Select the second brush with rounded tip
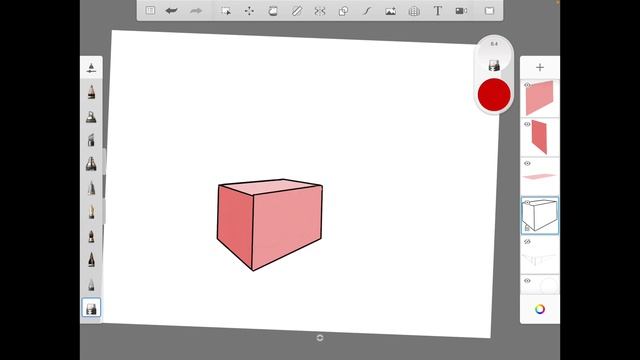Viewport: 640px width, 360px height. (91, 117)
